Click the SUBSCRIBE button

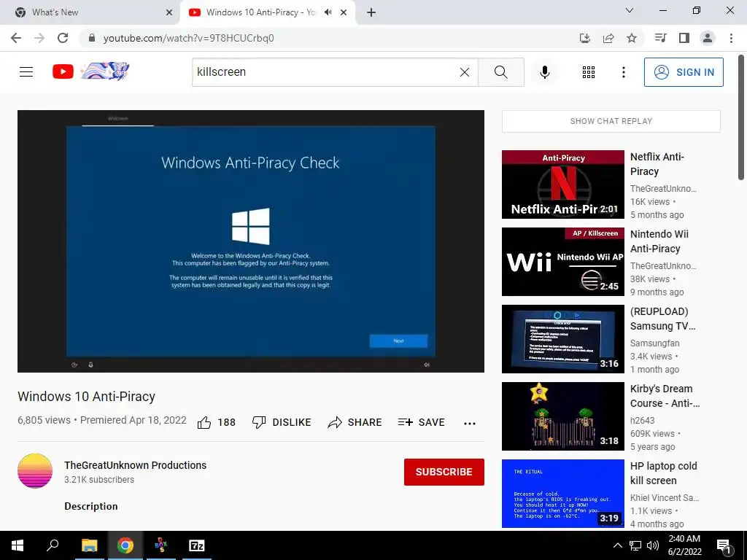coord(444,472)
